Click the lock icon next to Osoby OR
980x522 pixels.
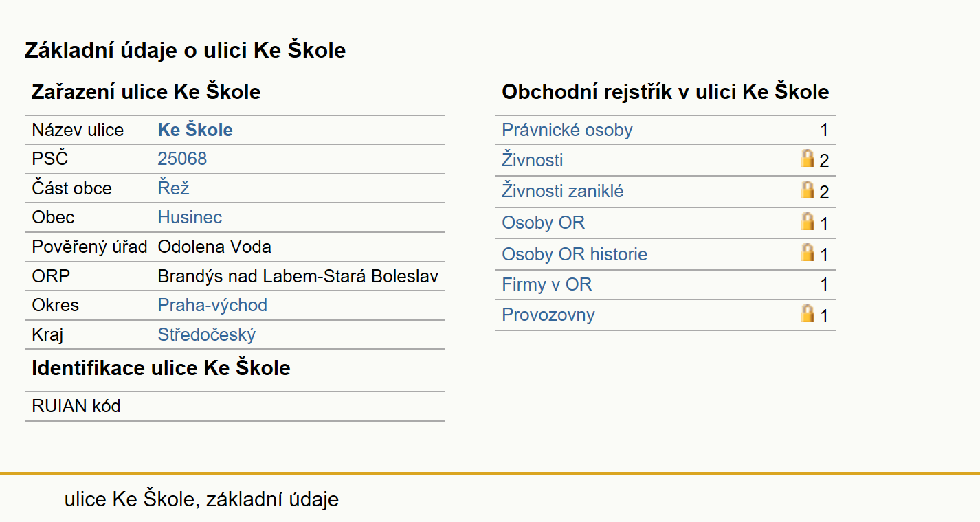(808, 222)
